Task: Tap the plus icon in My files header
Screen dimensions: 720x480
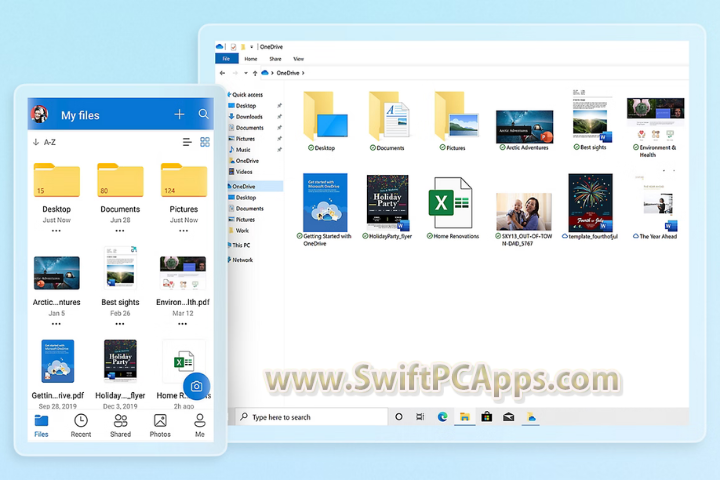Action: (179, 114)
